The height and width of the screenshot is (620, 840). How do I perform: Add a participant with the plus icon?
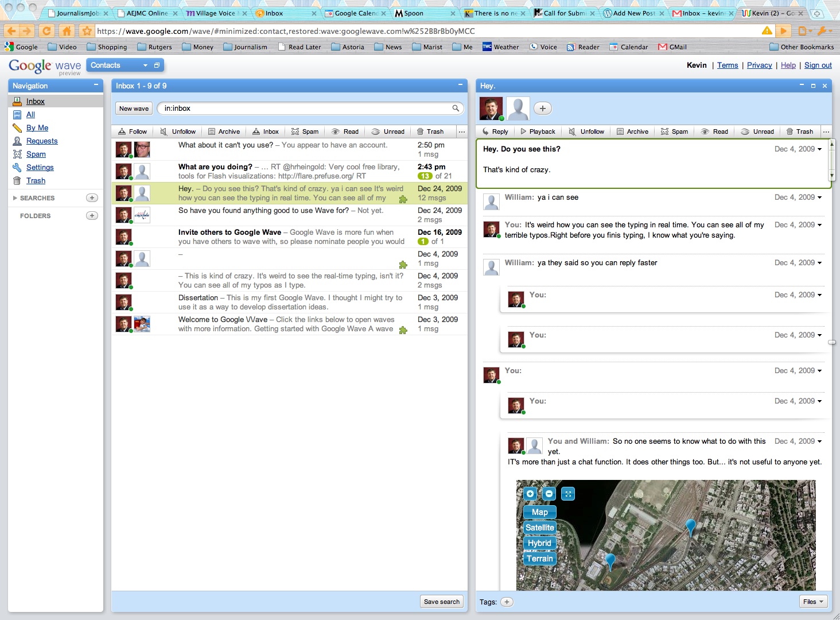point(543,108)
